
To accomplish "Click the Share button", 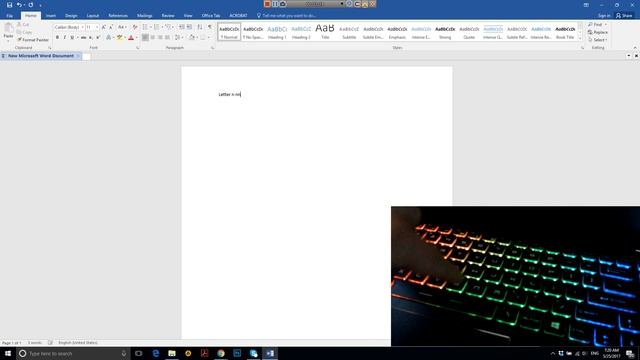I will [x=624, y=16].
